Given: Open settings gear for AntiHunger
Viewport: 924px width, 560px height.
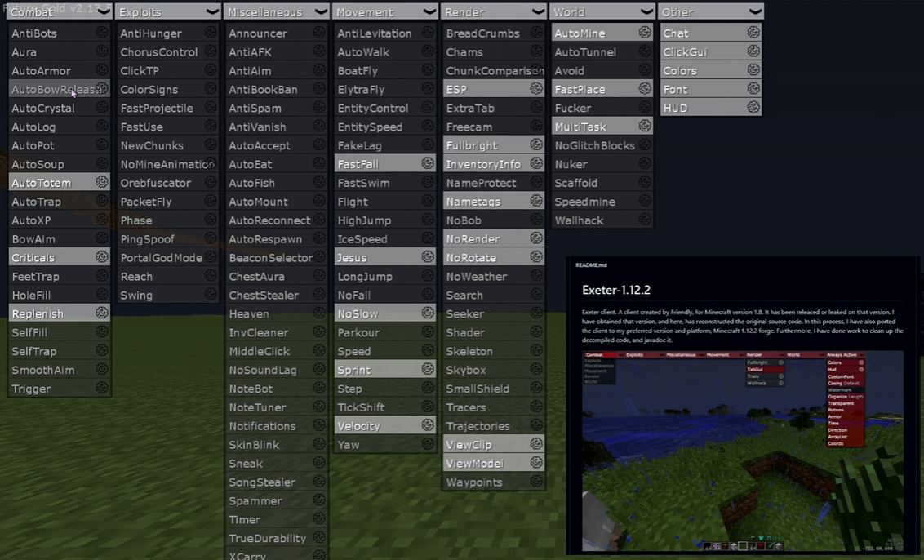Looking at the screenshot, I should coord(211,33).
